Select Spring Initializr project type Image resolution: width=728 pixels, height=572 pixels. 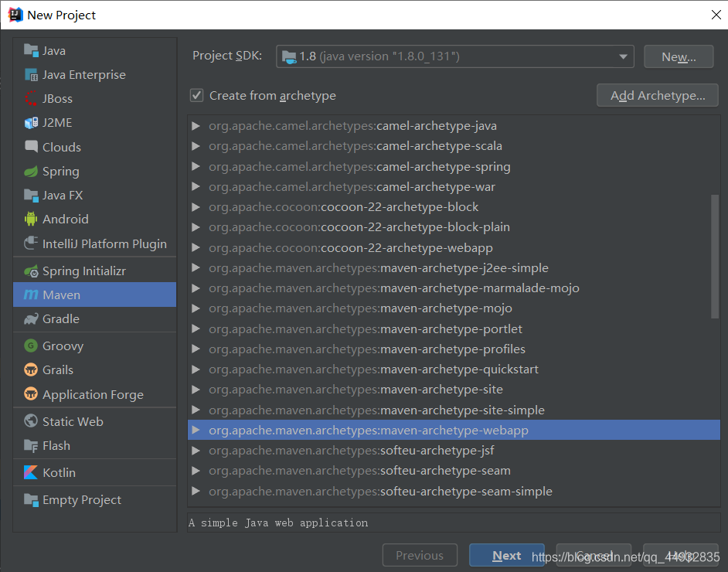tap(95, 271)
